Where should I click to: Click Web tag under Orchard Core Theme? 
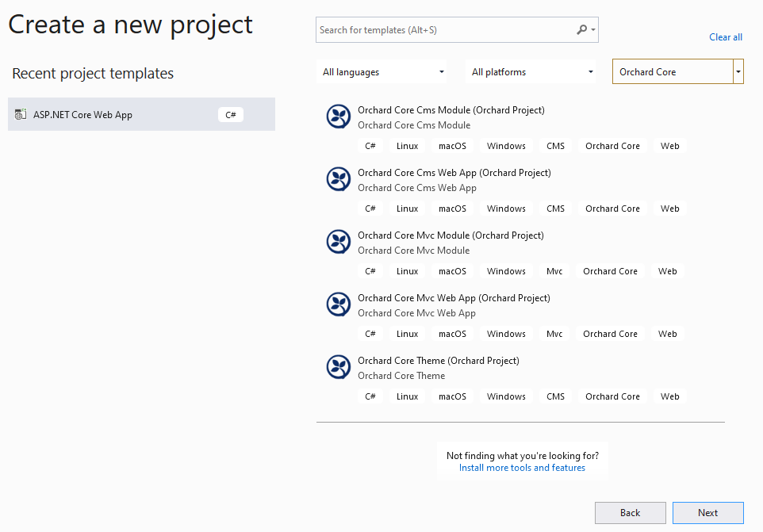[x=670, y=396]
